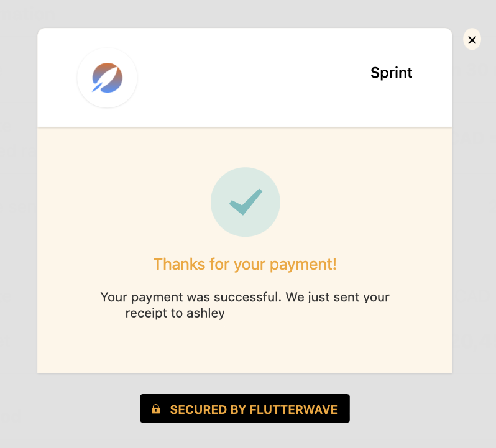The width and height of the screenshot is (496, 448).
Task: Click the words "We just sent your"
Action: pyautogui.click(x=338, y=297)
